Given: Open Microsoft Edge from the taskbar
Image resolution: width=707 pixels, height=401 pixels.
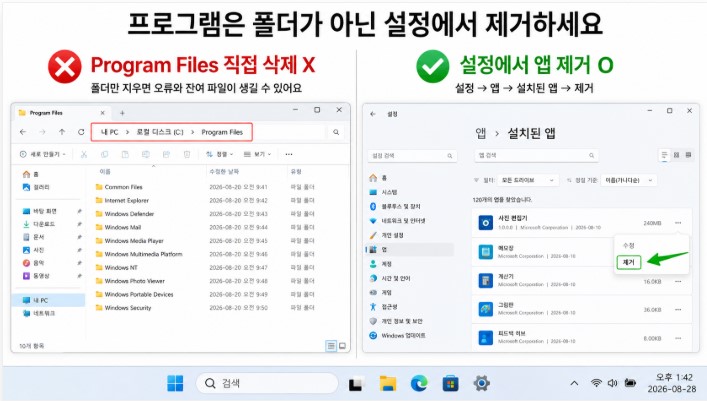Looking at the screenshot, I should click(419, 383).
